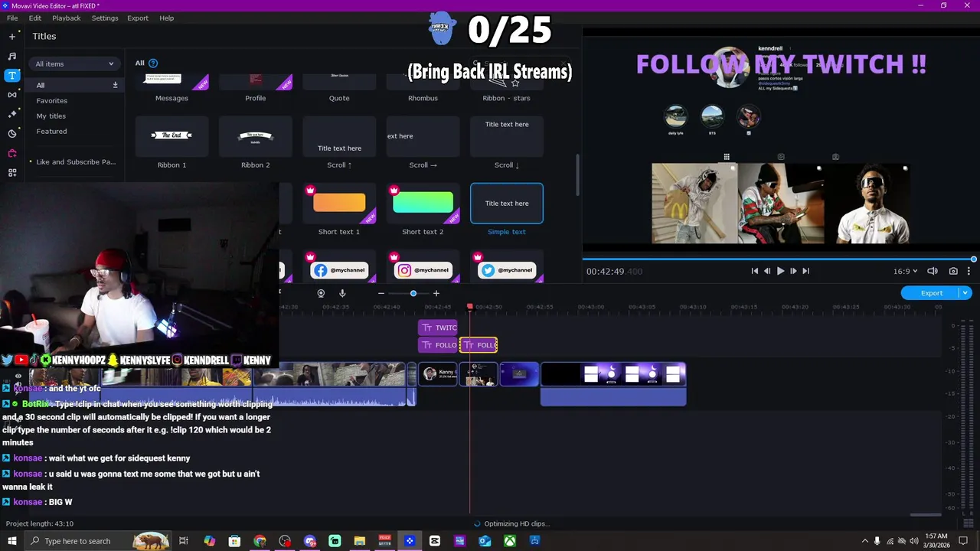Screen dimensions: 980x551
Task: Show hidden system tray icons chevron
Action: click(864, 541)
